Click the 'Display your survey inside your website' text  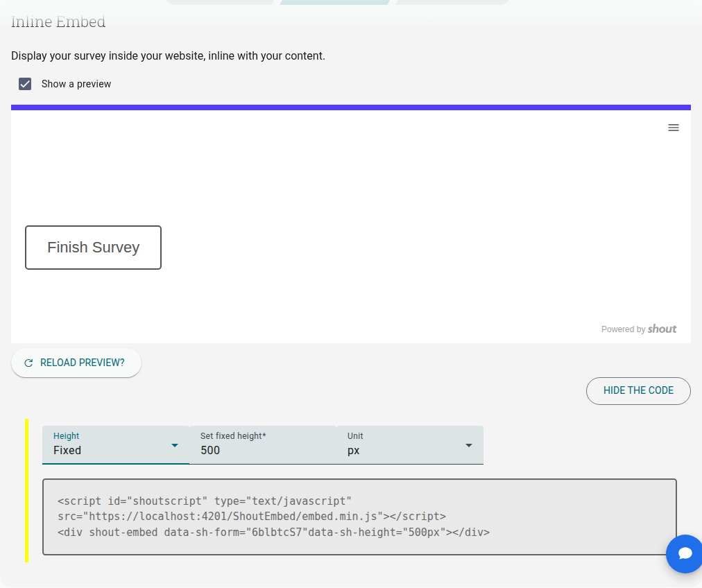(168, 56)
